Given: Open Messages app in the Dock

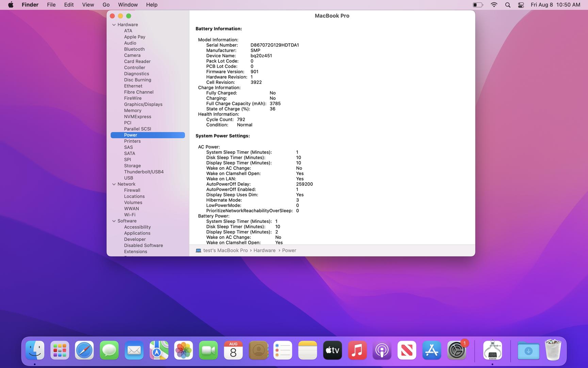Looking at the screenshot, I should (109, 350).
